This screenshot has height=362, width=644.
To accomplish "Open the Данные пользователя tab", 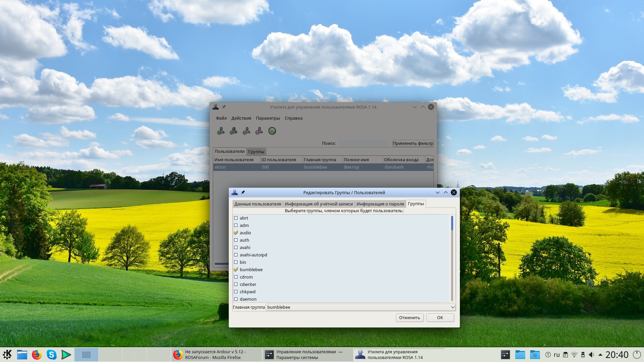I will [x=258, y=204].
